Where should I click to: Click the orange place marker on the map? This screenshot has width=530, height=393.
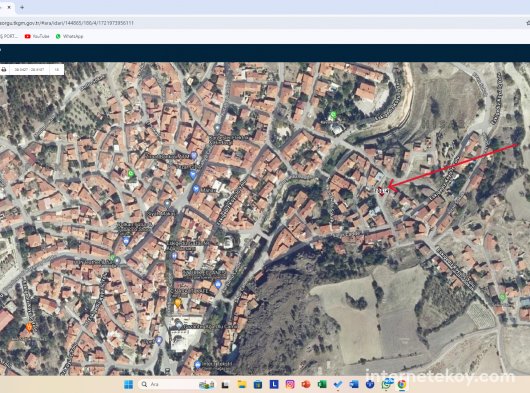[29, 327]
